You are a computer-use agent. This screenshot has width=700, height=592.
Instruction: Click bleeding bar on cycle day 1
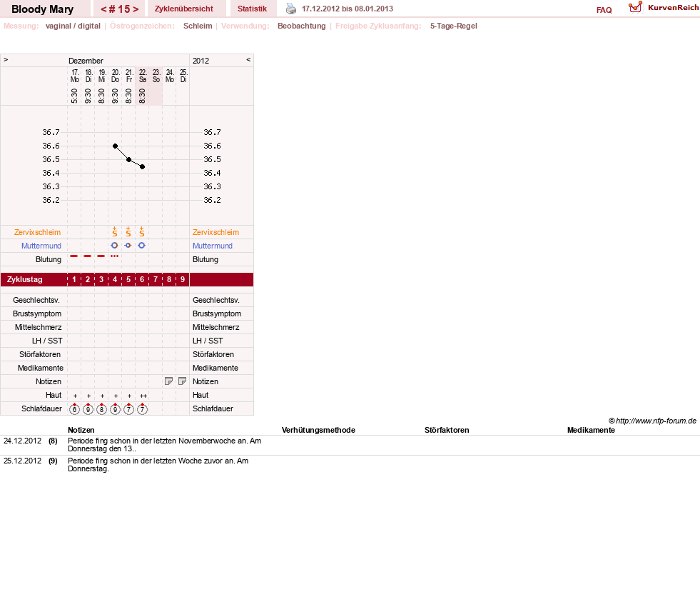[74, 256]
